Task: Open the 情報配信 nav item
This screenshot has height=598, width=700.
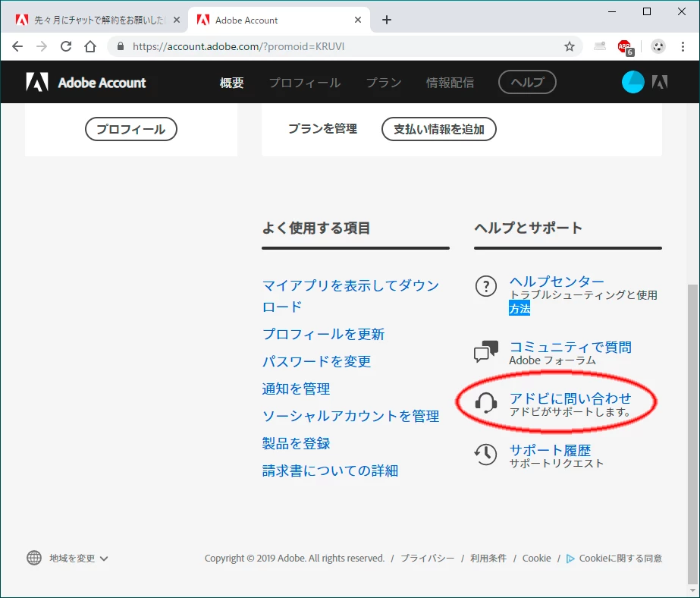Action: (x=450, y=83)
